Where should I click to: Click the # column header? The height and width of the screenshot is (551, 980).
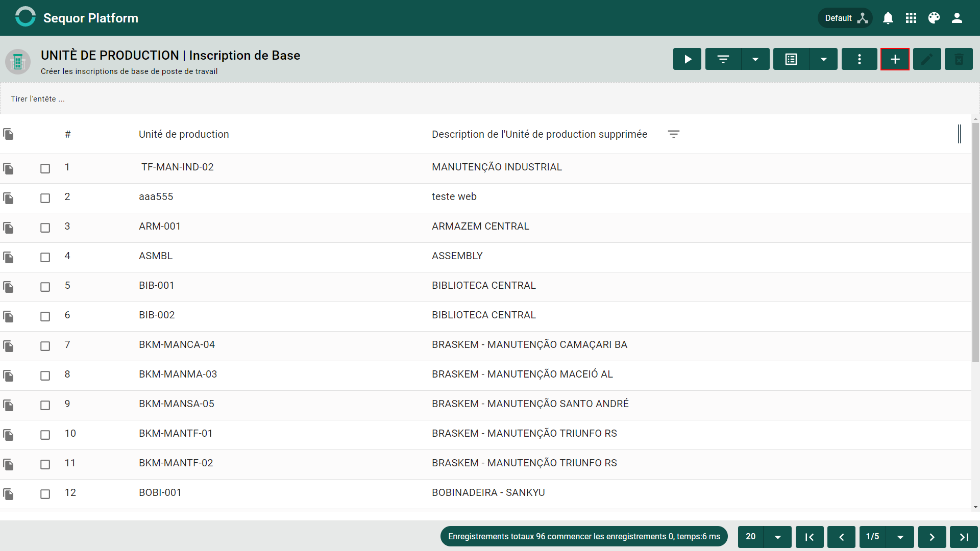point(67,134)
